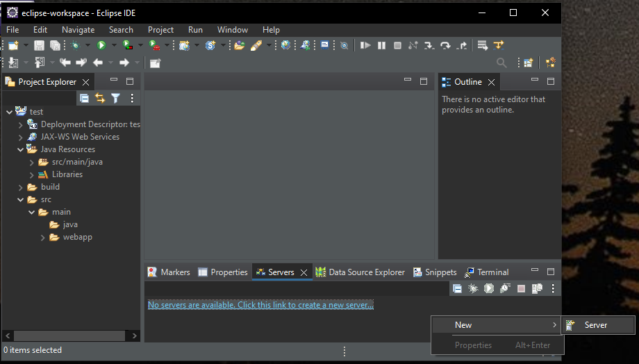Screen dimensions: 639x364
Task: Open the dropdown arrow next to Back arrow
Action: click(110, 63)
